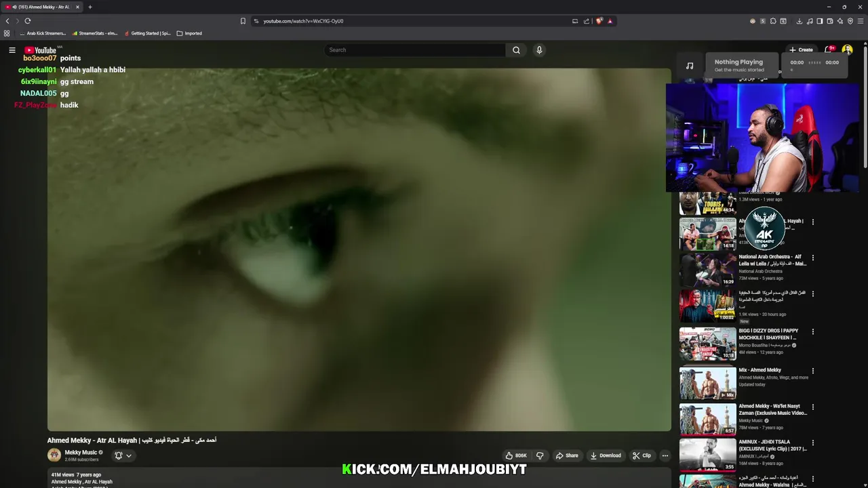Click the Brave Shields lion icon
The width and height of the screenshot is (868, 488).
pyautogui.click(x=599, y=21)
